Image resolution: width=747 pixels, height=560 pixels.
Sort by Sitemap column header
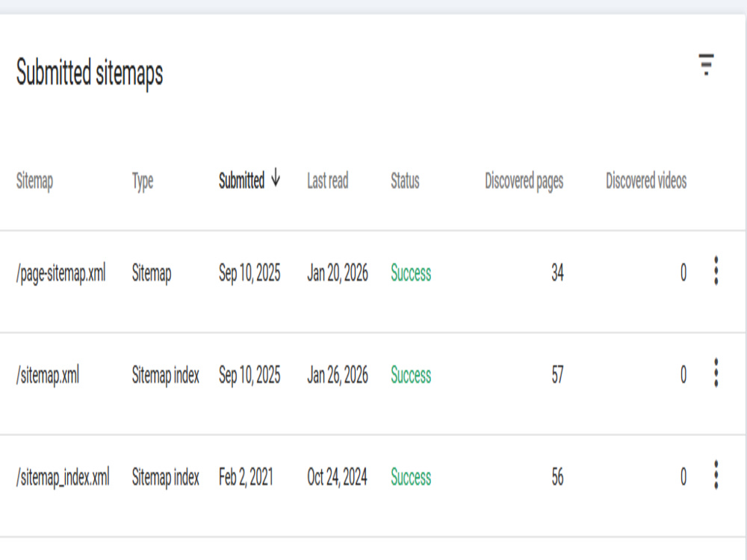pos(35,181)
